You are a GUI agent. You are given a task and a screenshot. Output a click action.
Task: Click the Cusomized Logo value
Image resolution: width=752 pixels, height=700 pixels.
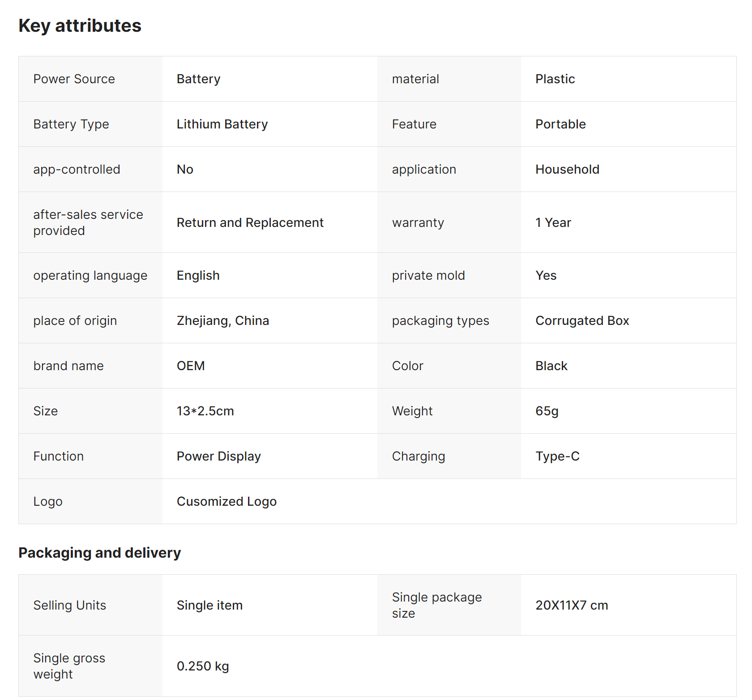226,501
